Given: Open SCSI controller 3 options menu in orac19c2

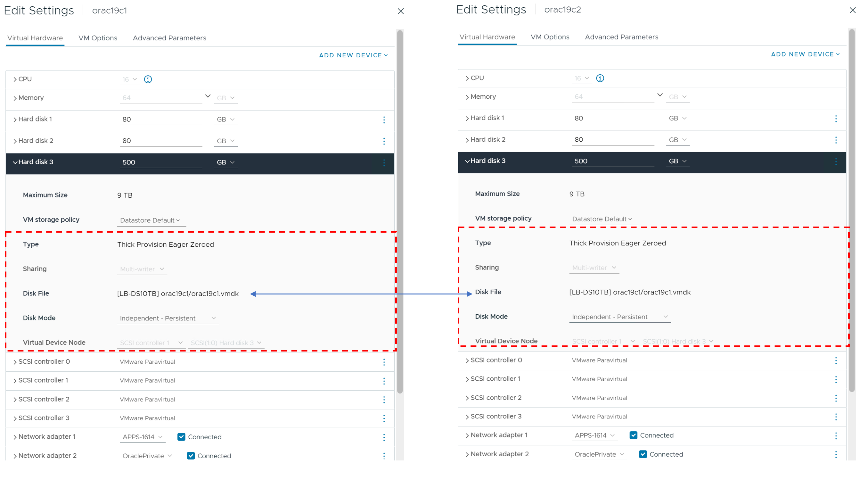Looking at the screenshot, I should click(x=836, y=417).
